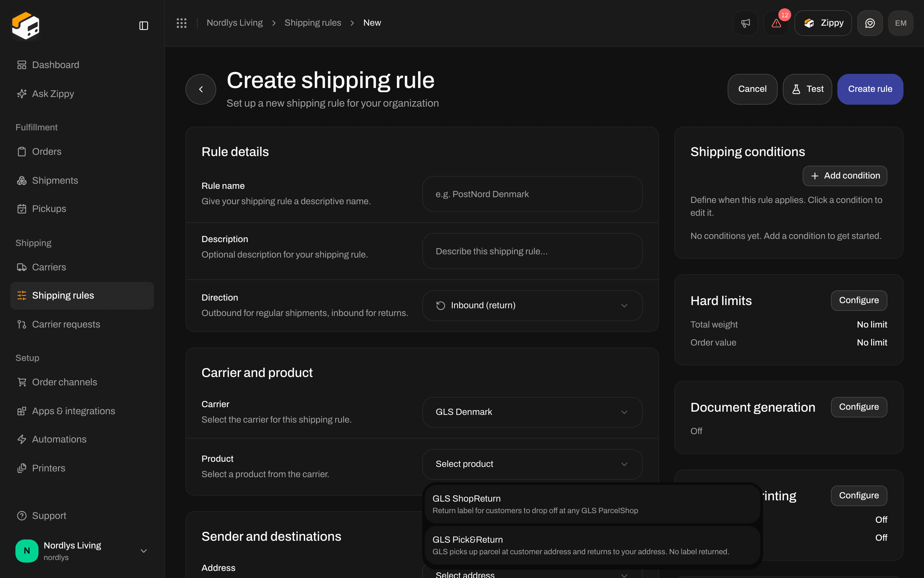The width and height of the screenshot is (924, 578).
Task: Open Dashboard from the sidebar
Action: [x=82, y=65]
